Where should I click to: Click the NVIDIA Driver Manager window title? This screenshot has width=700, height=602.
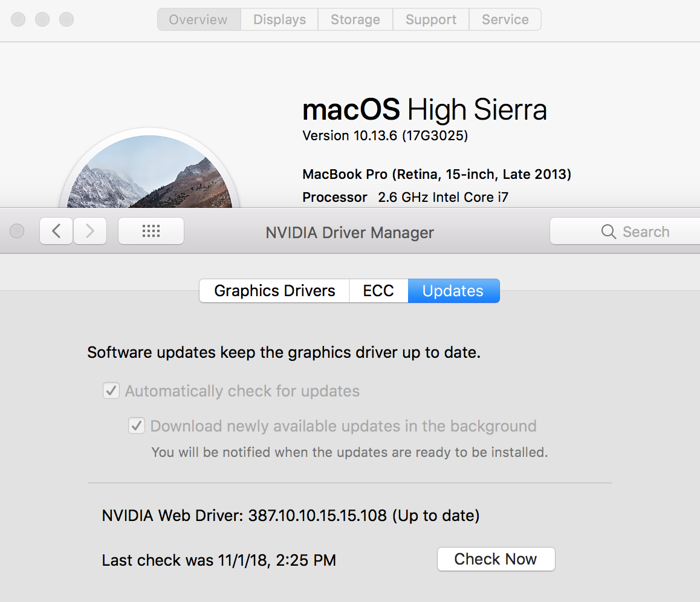click(349, 233)
